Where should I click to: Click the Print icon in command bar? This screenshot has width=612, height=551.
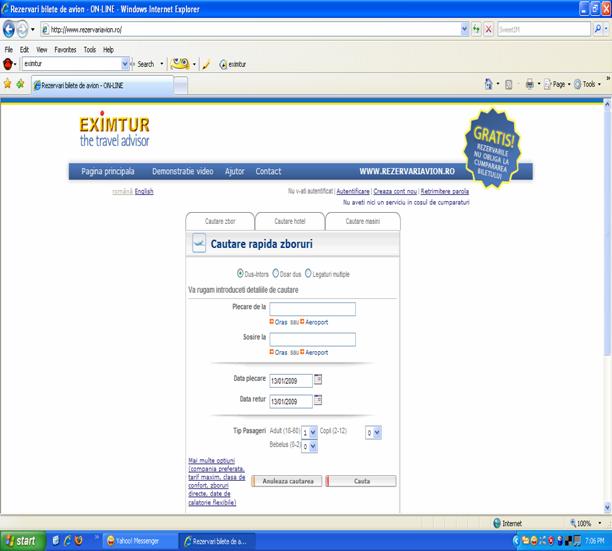tap(530, 84)
